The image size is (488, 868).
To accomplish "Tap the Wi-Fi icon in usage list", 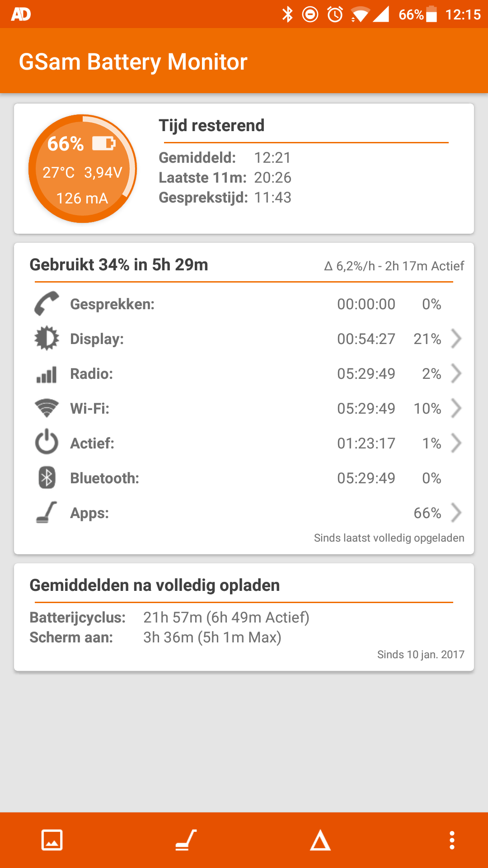I will click(47, 408).
